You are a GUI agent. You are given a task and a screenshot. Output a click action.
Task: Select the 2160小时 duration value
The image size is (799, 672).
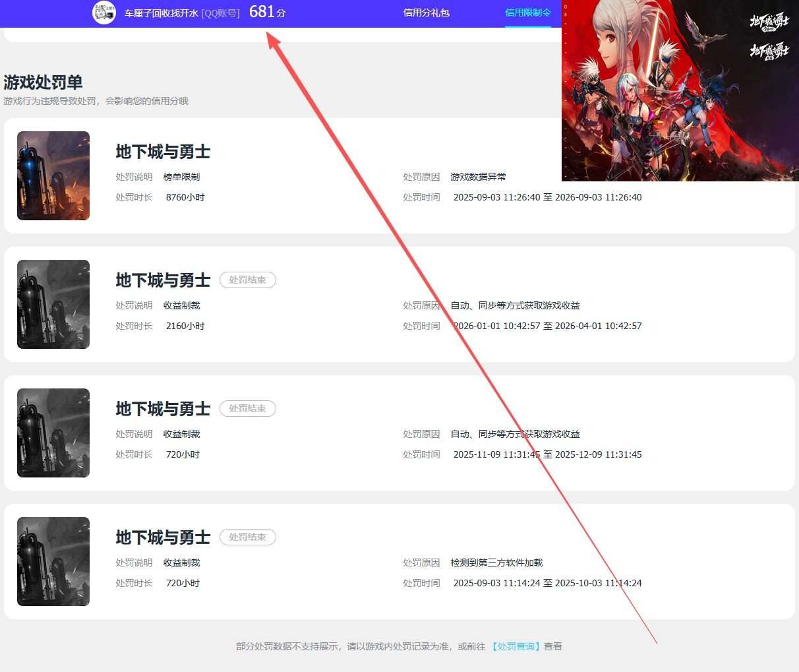coord(185,326)
